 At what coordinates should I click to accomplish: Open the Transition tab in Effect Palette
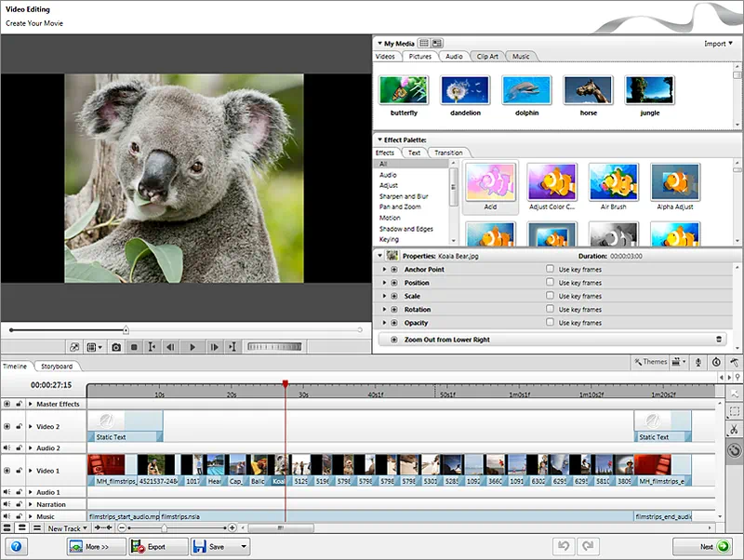pos(448,153)
